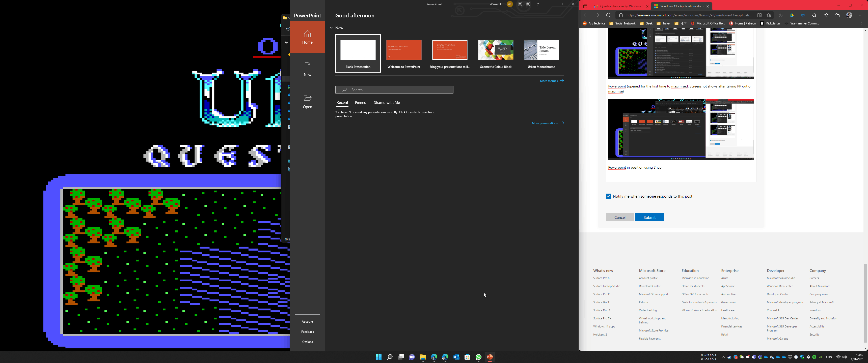Image resolution: width=868 pixels, height=363 pixels.
Task: Switch to the Pinned tab in PowerPoint
Action: [x=360, y=102]
